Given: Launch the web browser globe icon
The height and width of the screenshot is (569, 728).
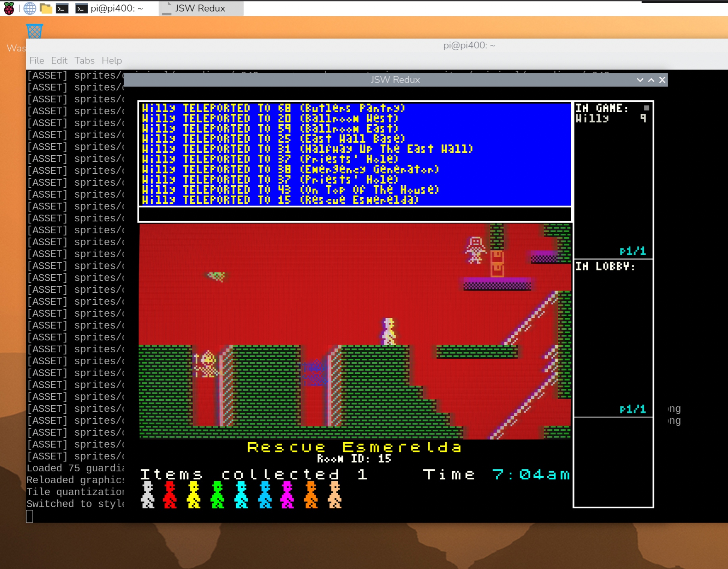Looking at the screenshot, I should coord(30,8).
